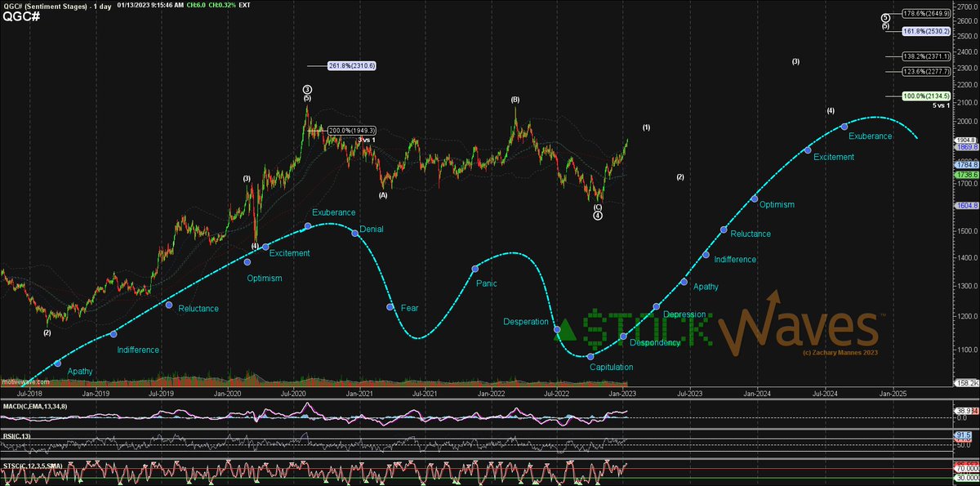Click the circled (3) wave annotation

point(306,87)
